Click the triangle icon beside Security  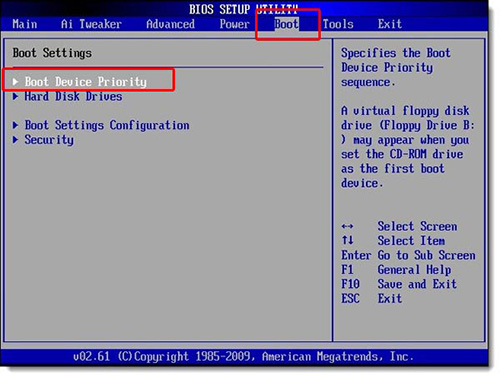pyautogui.click(x=15, y=140)
